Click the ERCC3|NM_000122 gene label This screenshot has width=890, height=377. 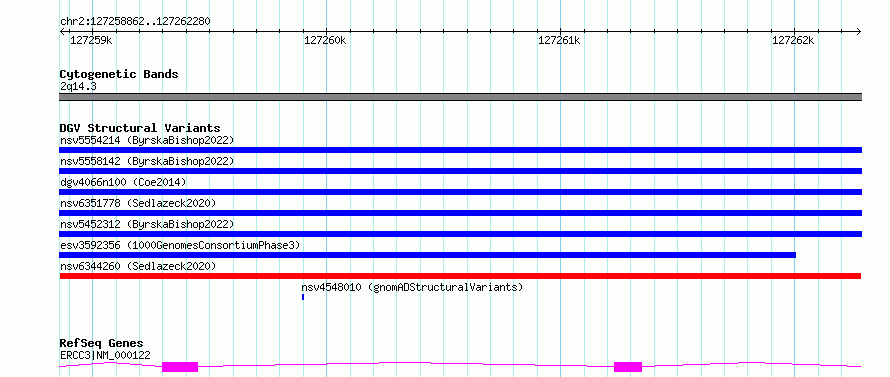[x=105, y=355]
